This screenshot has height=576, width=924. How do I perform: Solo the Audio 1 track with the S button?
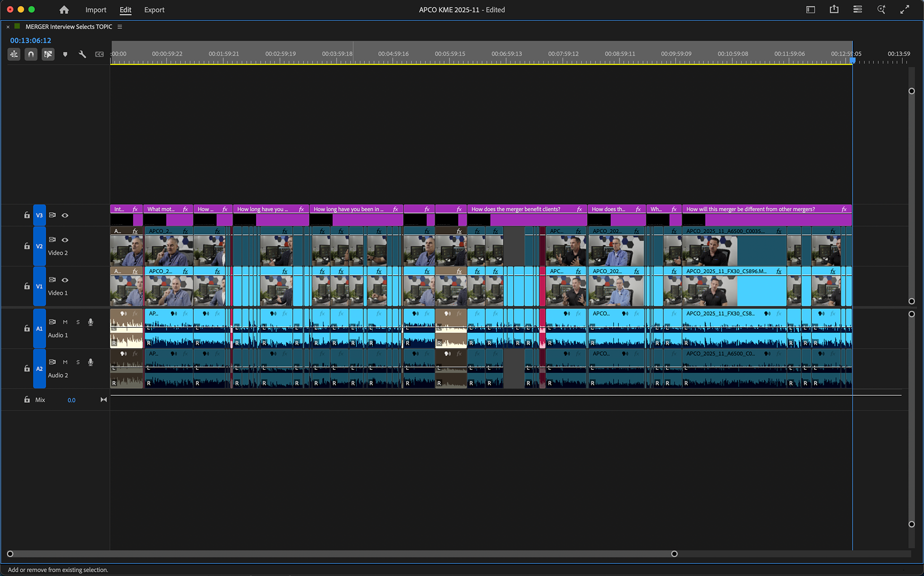coord(77,322)
